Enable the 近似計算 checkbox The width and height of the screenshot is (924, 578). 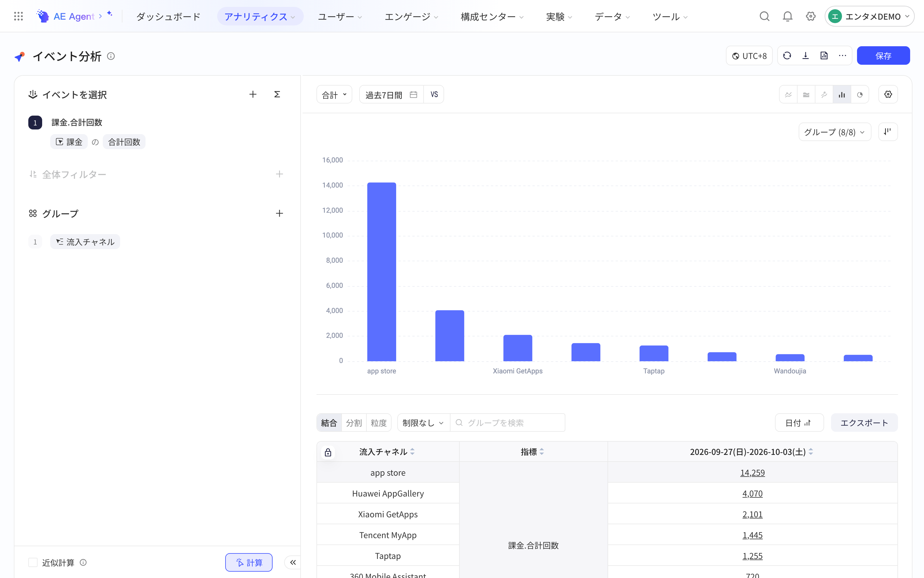(33, 562)
